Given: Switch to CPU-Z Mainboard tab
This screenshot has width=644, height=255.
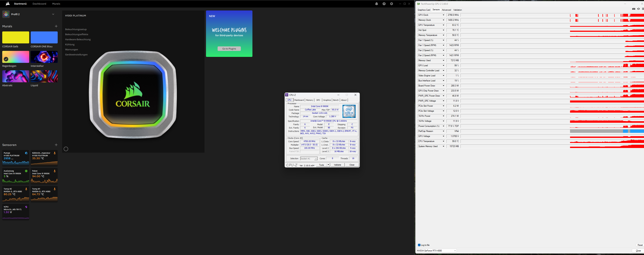Looking at the screenshot, I should pyautogui.click(x=299, y=100).
